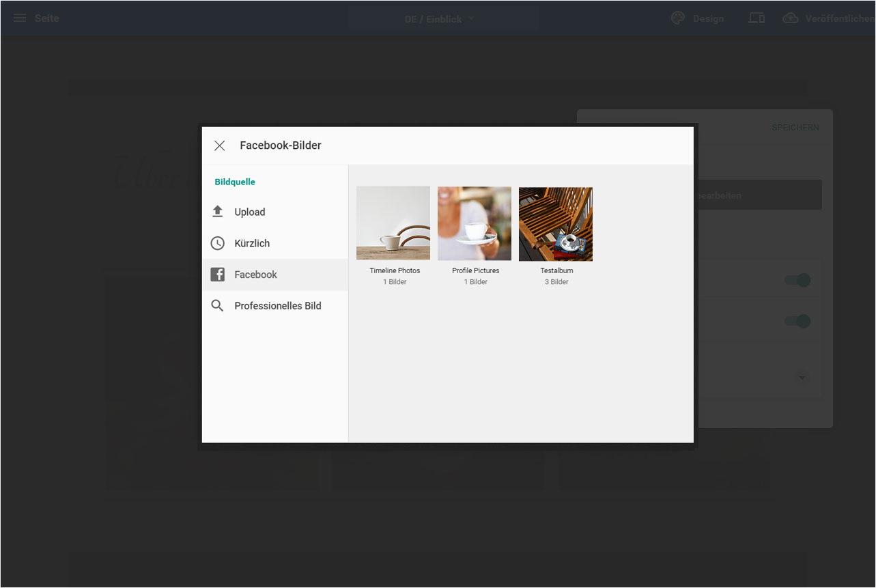Close the Facebook-Bilder dialog
Image resolution: width=876 pixels, height=588 pixels.
click(219, 145)
